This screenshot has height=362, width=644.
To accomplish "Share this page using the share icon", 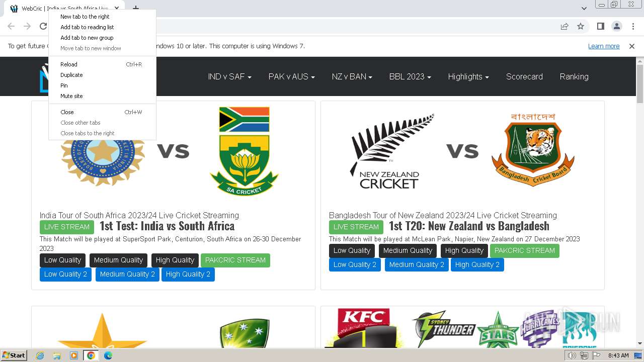I will pyautogui.click(x=565, y=26).
